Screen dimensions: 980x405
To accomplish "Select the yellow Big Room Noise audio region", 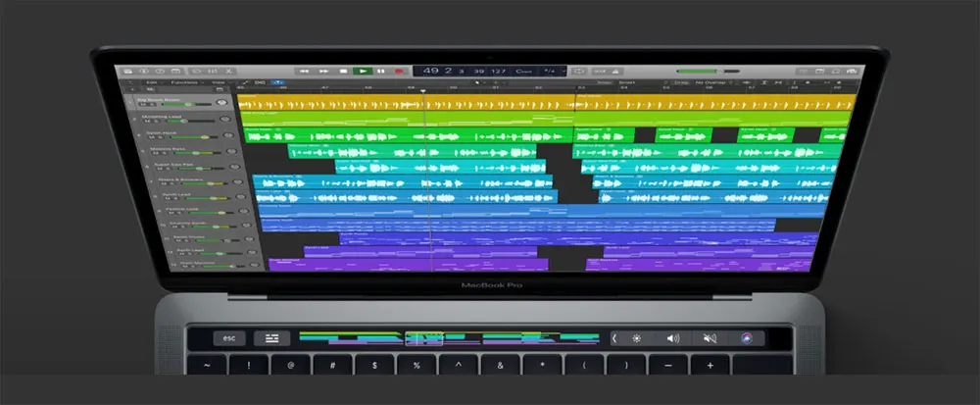I will (407, 103).
